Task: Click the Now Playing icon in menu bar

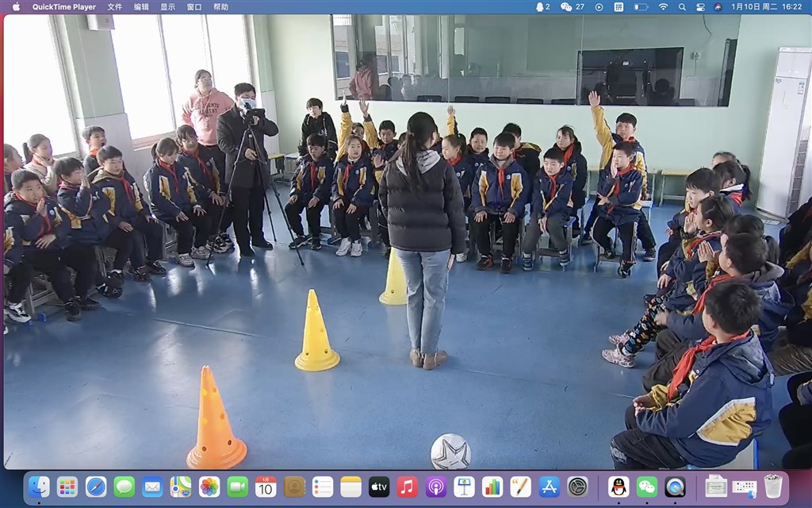Action: point(599,6)
